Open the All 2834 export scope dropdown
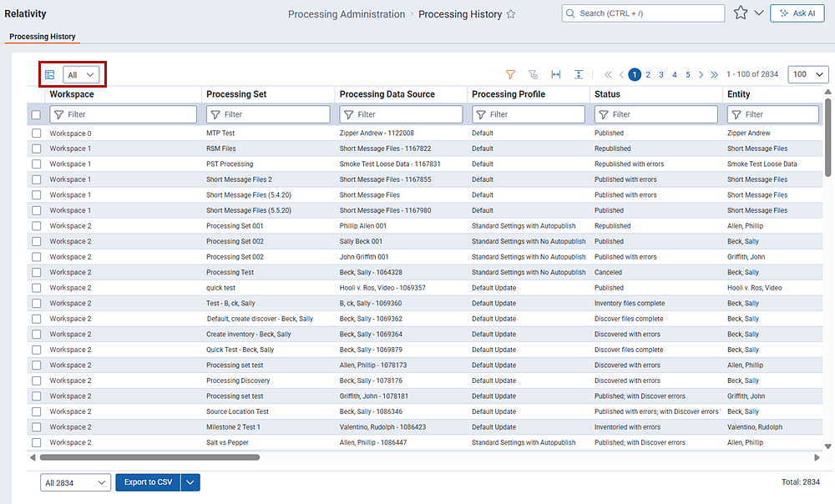This screenshot has height=504, width=835. coord(75,482)
